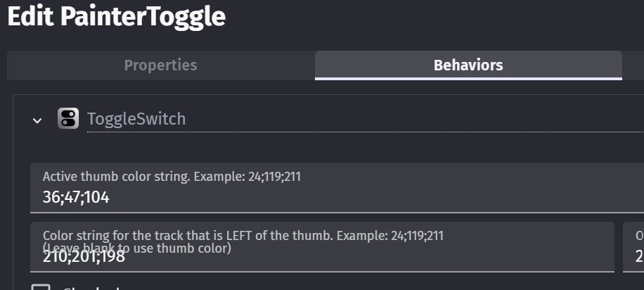Click the 36;47;104 thumb color value
The height and width of the screenshot is (290, 644).
76,197
